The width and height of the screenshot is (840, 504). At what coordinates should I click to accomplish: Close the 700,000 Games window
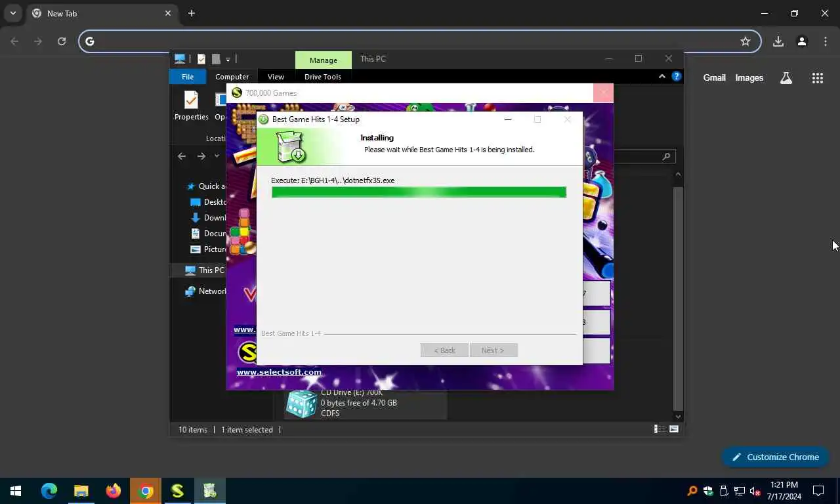(x=603, y=93)
